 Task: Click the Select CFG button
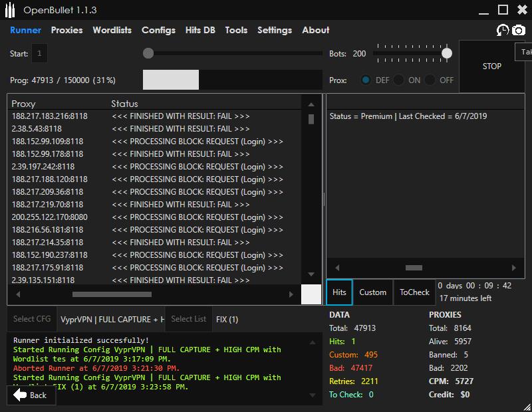pos(32,319)
